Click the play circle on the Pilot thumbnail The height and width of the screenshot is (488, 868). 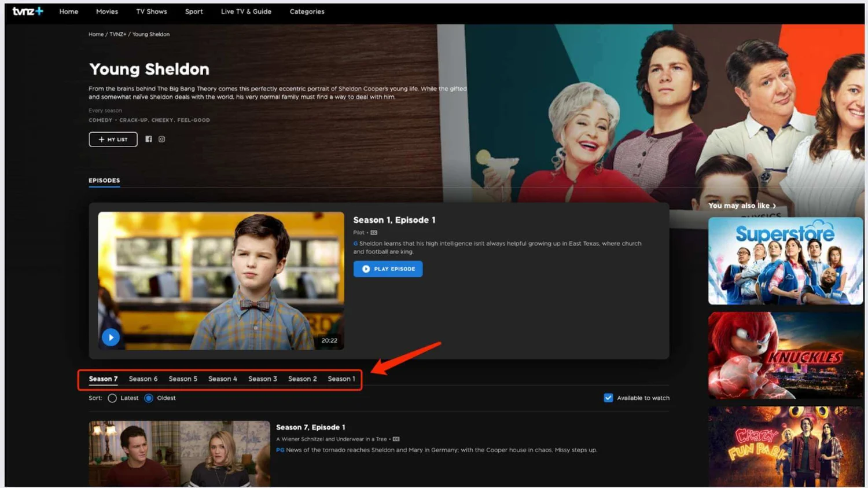tap(111, 337)
